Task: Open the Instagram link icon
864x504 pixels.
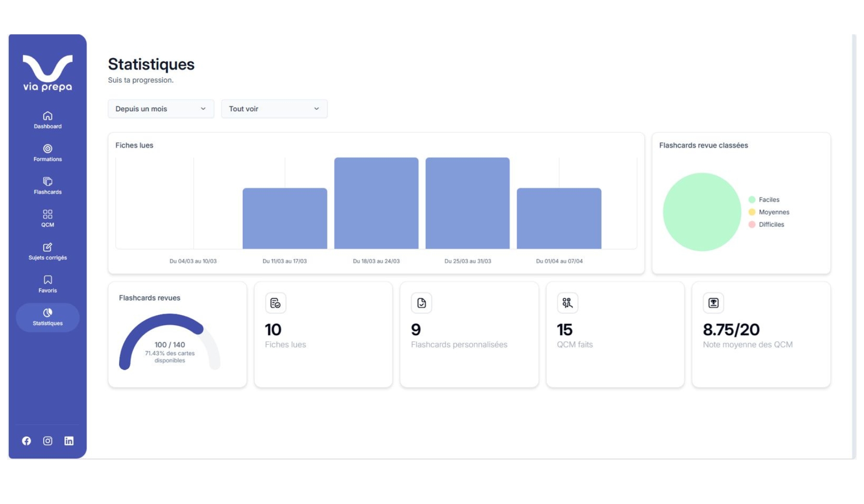Action: pos(48,441)
